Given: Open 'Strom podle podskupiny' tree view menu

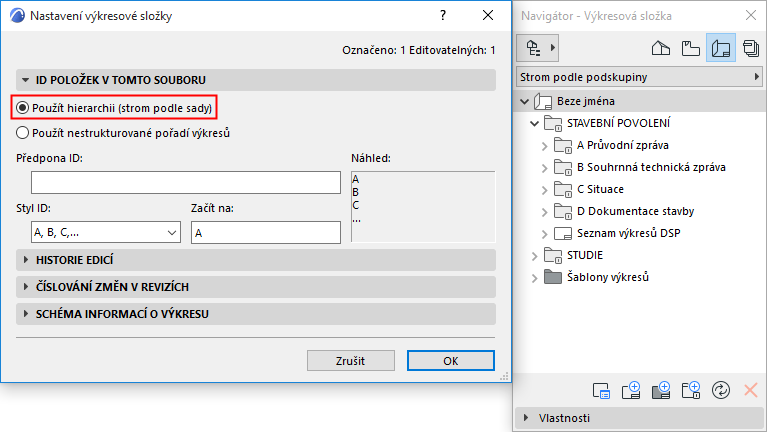Looking at the screenshot, I should (x=640, y=76).
